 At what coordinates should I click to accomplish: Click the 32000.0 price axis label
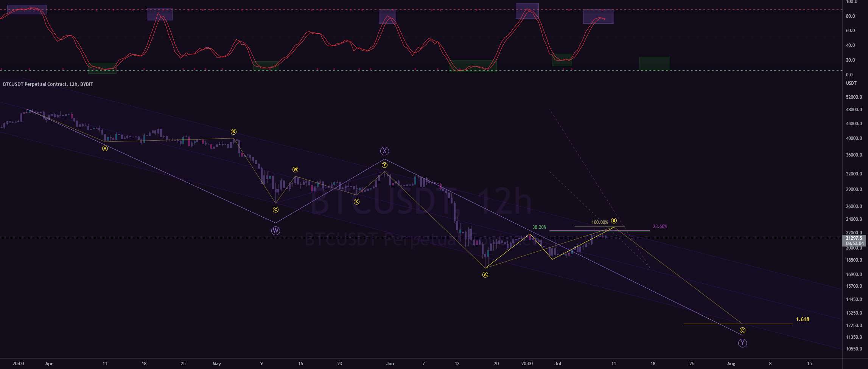[853, 174]
